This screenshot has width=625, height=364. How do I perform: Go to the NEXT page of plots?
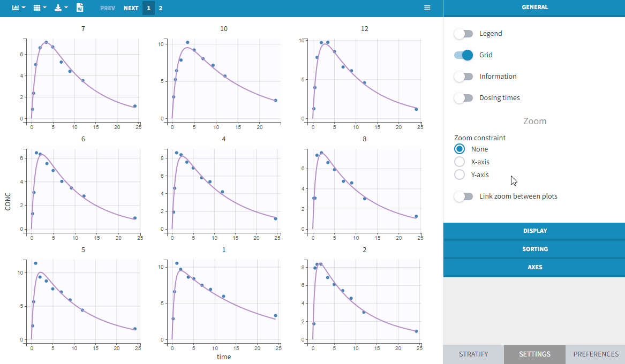click(x=131, y=8)
